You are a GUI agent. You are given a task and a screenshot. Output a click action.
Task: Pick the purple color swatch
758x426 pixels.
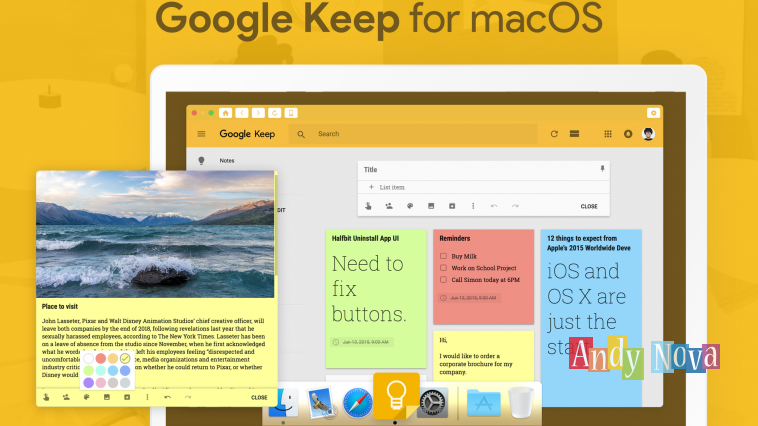tap(88, 382)
